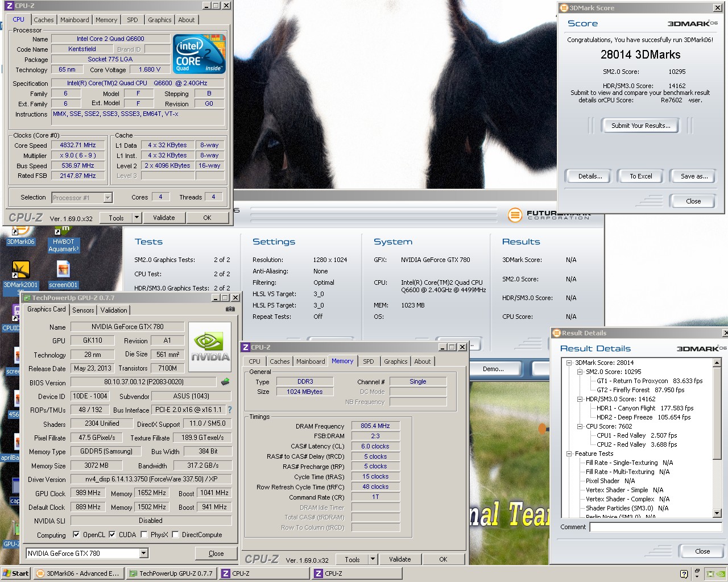Image resolution: width=728 pixels, height=582 pixels.
Task: Check the PhysX checkbox in GPU-Z
Action: 144,535
